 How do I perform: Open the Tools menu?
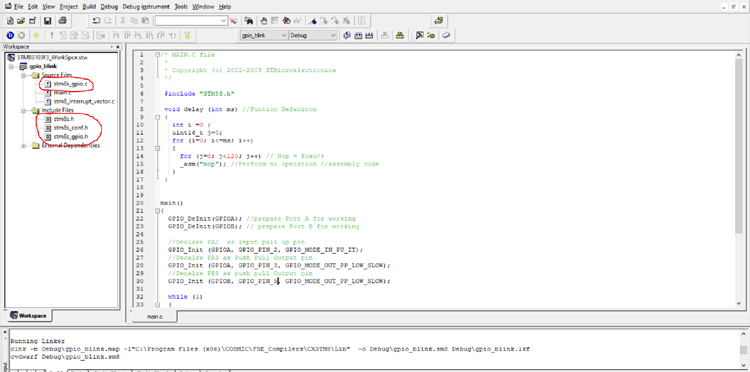[x=181, y=7]
